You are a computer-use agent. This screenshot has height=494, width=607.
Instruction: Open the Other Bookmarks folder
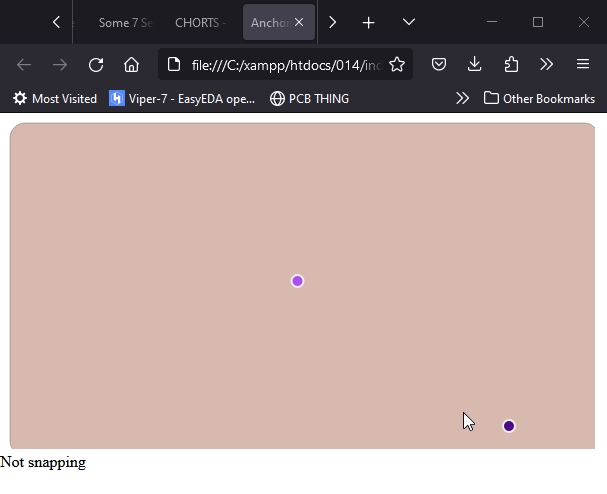click(x=539, y=99)
